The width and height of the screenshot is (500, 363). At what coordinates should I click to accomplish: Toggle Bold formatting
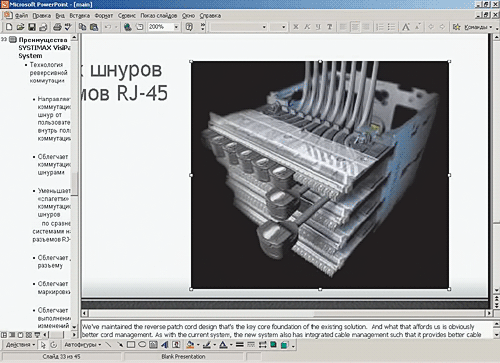click(296, 27)
